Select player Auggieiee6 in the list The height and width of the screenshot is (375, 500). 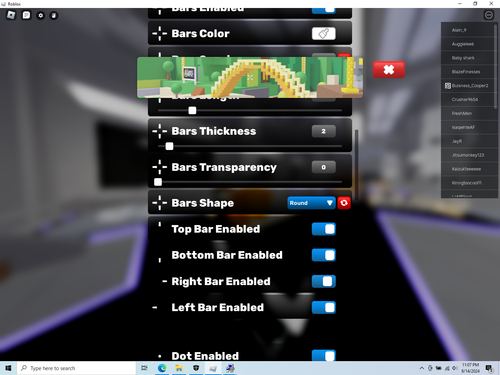tap(467, 44)
